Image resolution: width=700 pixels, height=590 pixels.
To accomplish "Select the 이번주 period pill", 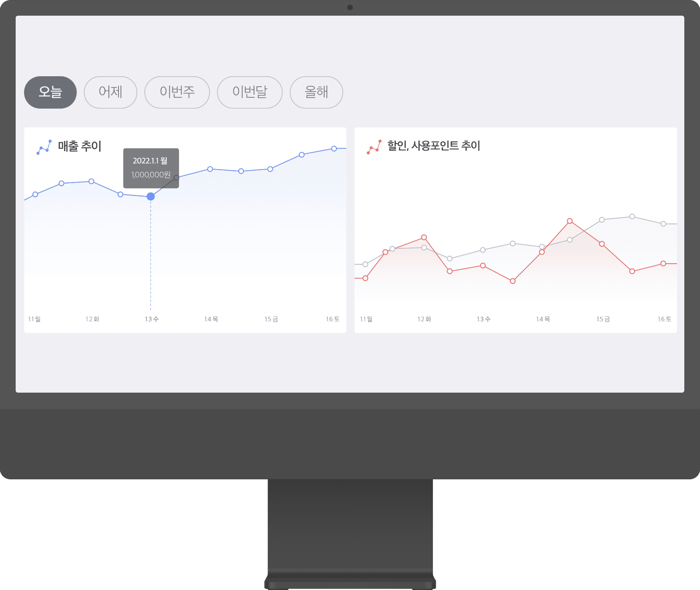I will coord(177,92).
